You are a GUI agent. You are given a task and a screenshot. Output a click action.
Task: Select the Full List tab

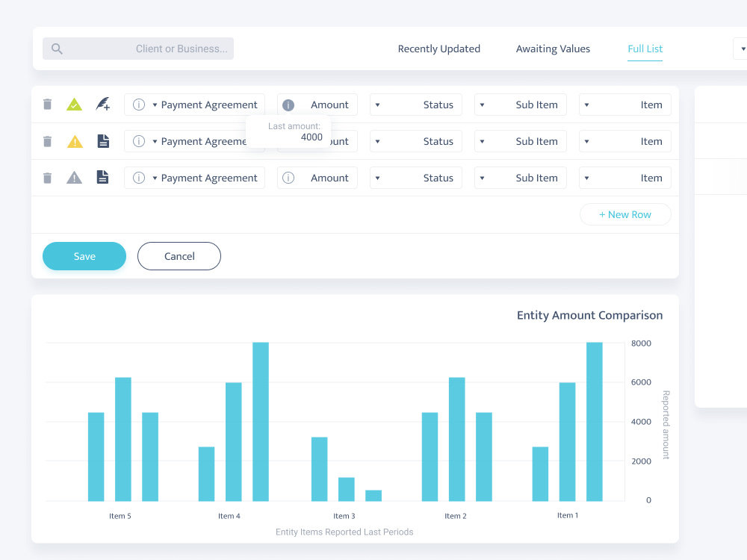coord(645,49)
